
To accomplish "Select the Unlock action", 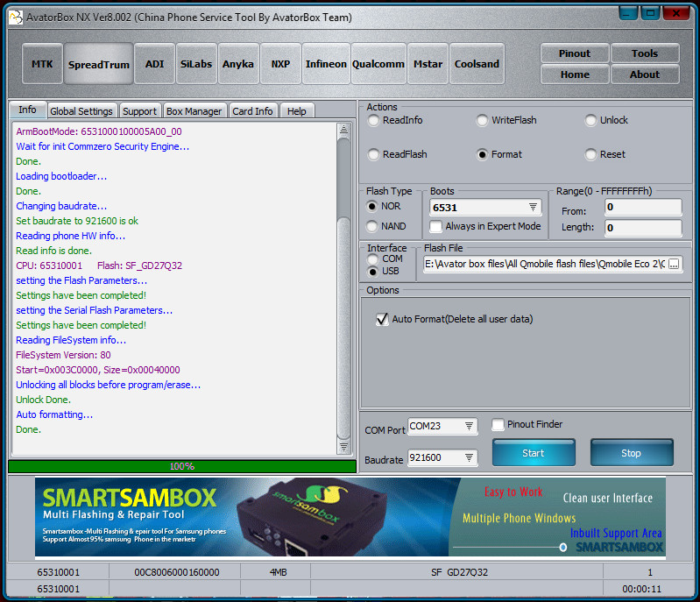I will point(607,120).
